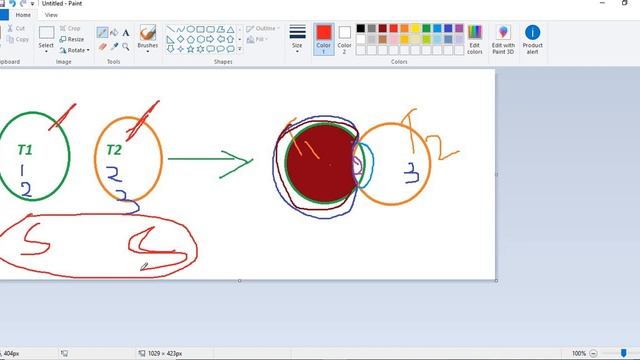Pick the green color swatch

pos(427,28)
